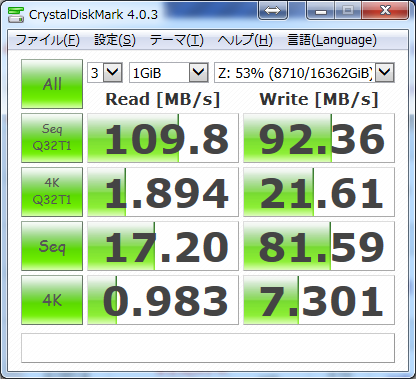Run all benchmarks with the All button
Image resolution: width=416 pixels, height=379 pixels.
click(x=52, y=84)
